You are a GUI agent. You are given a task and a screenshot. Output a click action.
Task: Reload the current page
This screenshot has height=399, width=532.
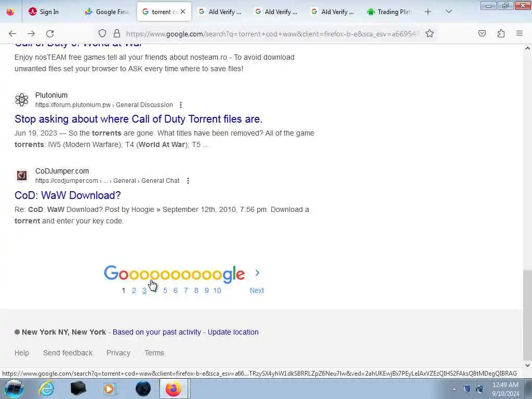50,34
